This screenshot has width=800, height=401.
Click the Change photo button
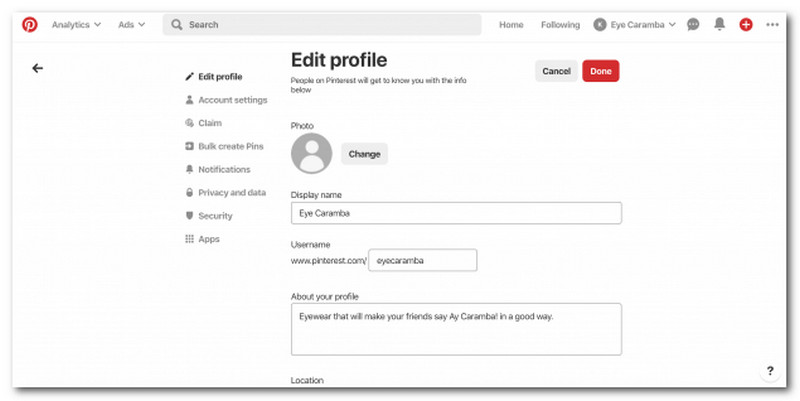tap(364, 154)
